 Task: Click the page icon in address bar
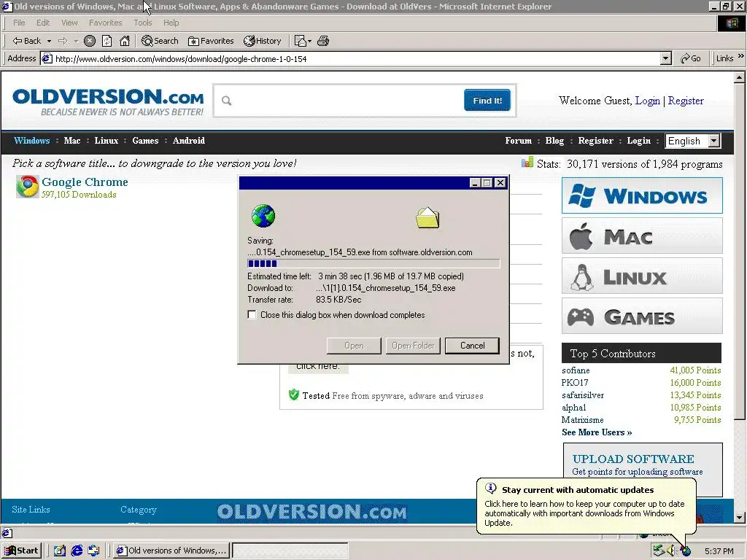[x=47, y=58]
